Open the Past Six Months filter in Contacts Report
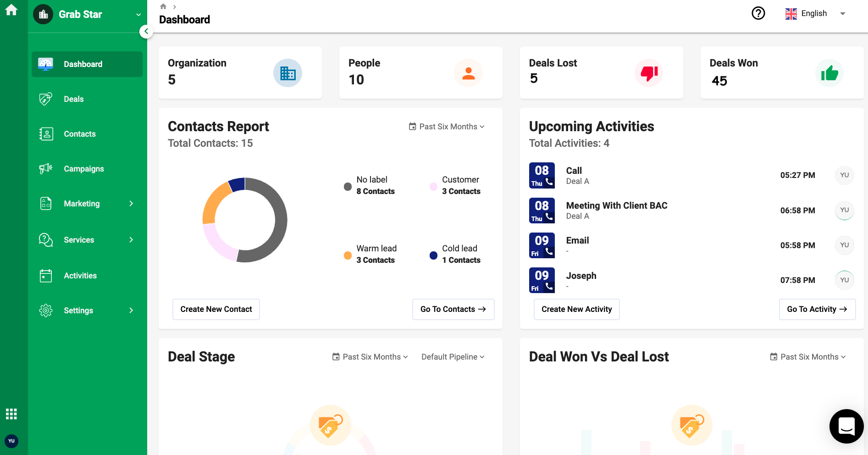The width and height of the screenshot is (868, 455). pyautogui.click(x=446, y=127)
